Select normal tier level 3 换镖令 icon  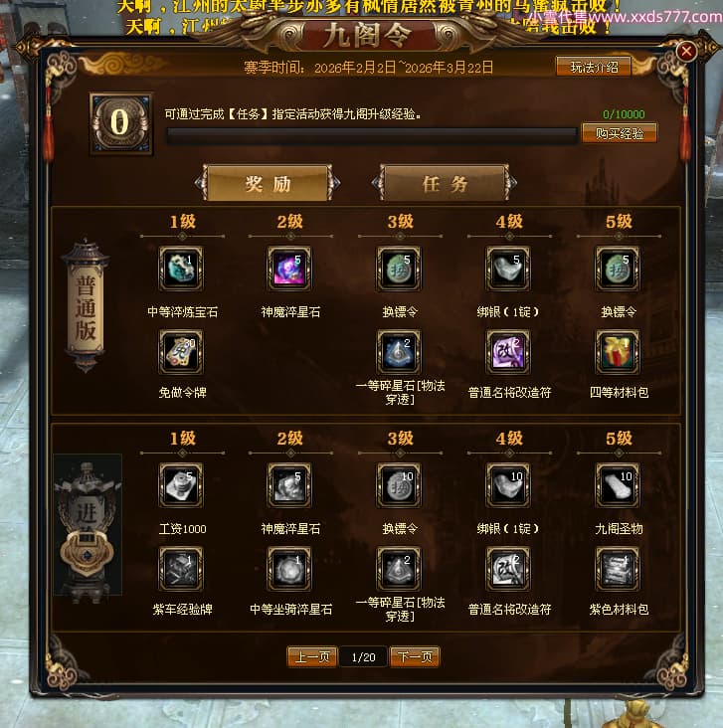pyautogui.click(x=399, y=269)
